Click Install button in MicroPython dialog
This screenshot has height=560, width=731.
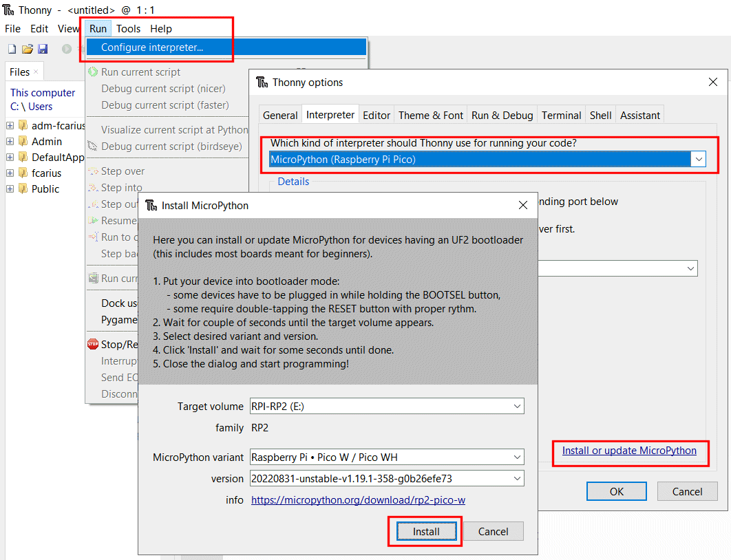point(426,532)
